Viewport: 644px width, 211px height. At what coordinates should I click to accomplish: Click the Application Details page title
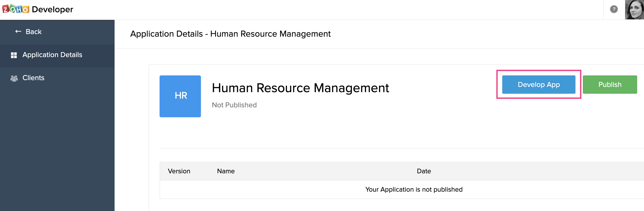(230, 34)
